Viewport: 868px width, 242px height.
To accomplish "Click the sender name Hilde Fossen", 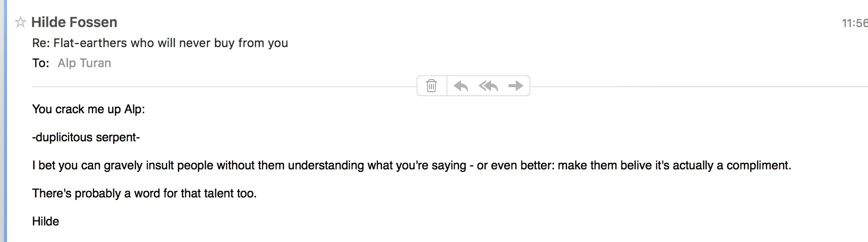I will point(74,22).
